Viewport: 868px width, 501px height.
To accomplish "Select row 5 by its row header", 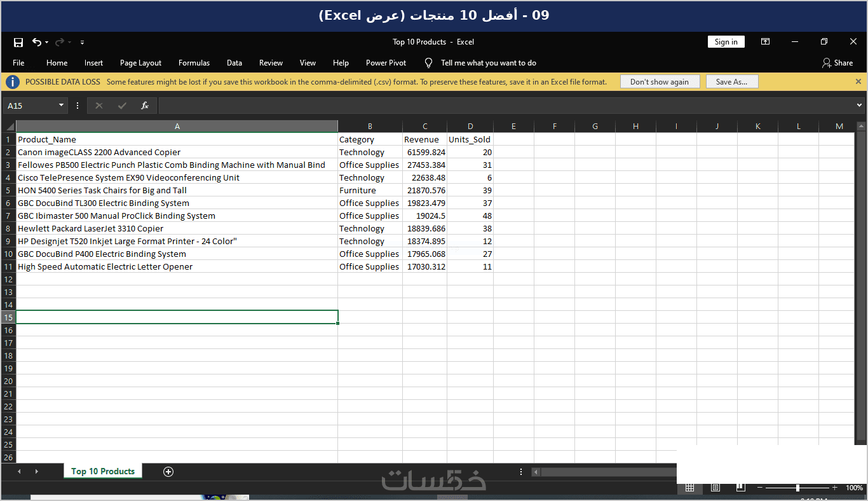I will 9,190.
